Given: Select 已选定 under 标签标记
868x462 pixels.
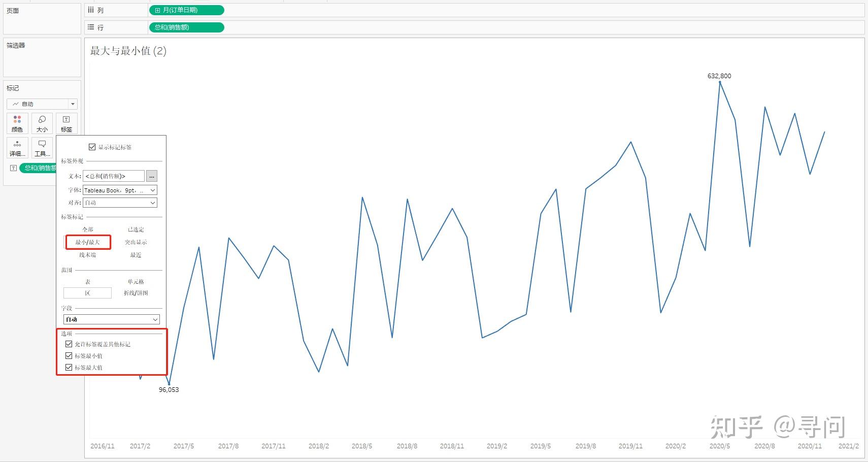Looking at the screenshot, I should pos(136,229).
